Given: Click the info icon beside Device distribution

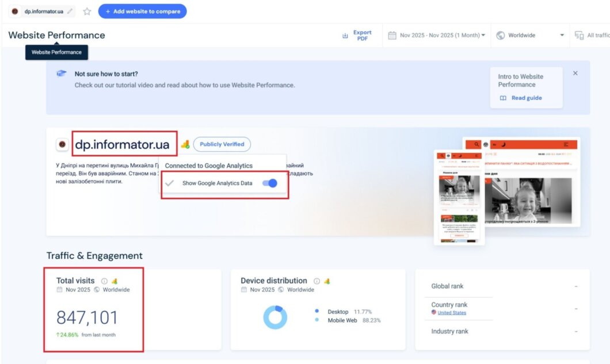Looking at the screenshot, I should pos(317,281).
